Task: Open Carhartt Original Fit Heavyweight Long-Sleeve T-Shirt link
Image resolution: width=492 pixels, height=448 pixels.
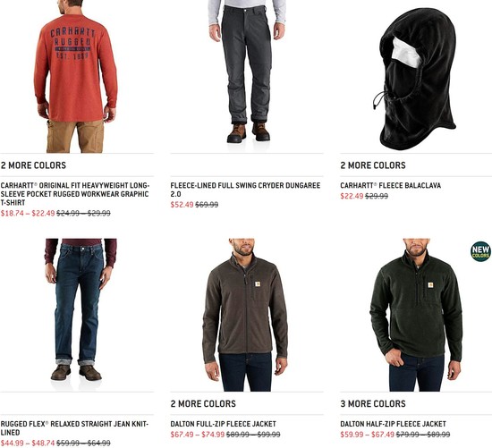Action: tap(74, 194)
